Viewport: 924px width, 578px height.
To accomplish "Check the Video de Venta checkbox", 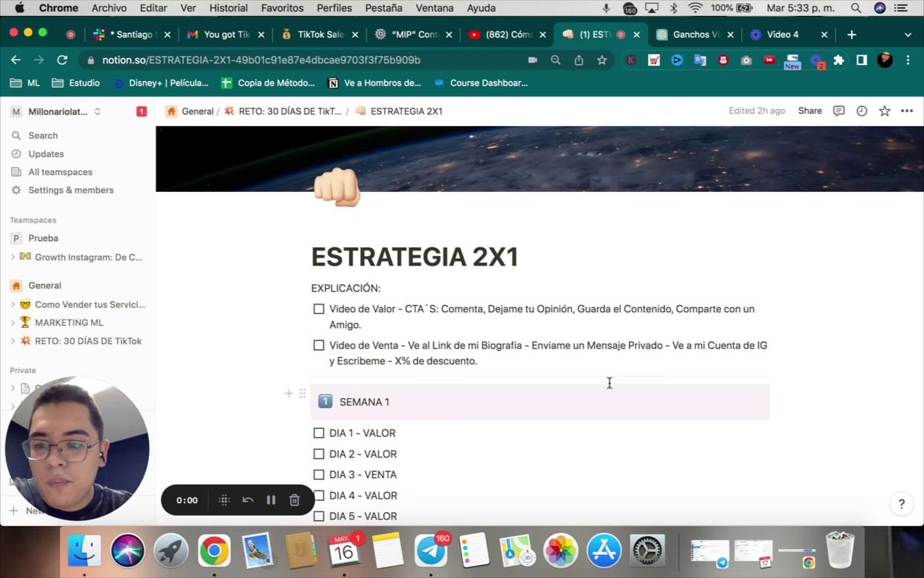I will click(318, 346).
